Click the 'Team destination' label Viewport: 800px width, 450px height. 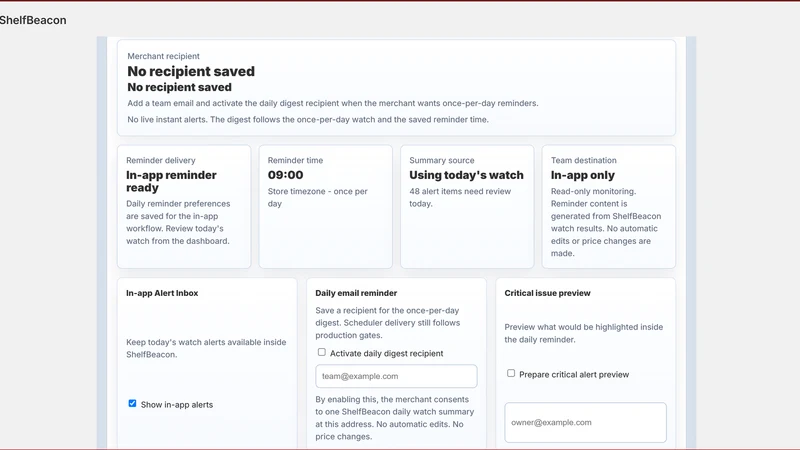[584, 160]
